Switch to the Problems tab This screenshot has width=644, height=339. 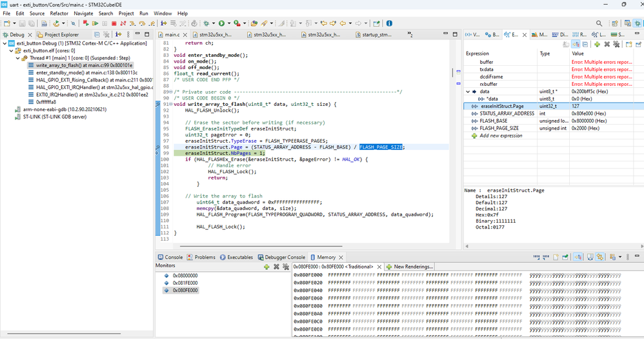(x=201, y=257)
